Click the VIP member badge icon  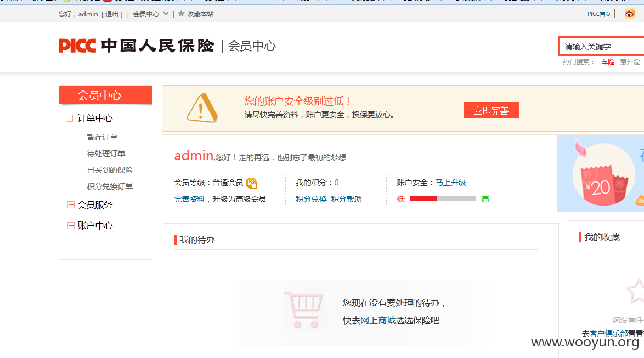(x=251, y=183)
